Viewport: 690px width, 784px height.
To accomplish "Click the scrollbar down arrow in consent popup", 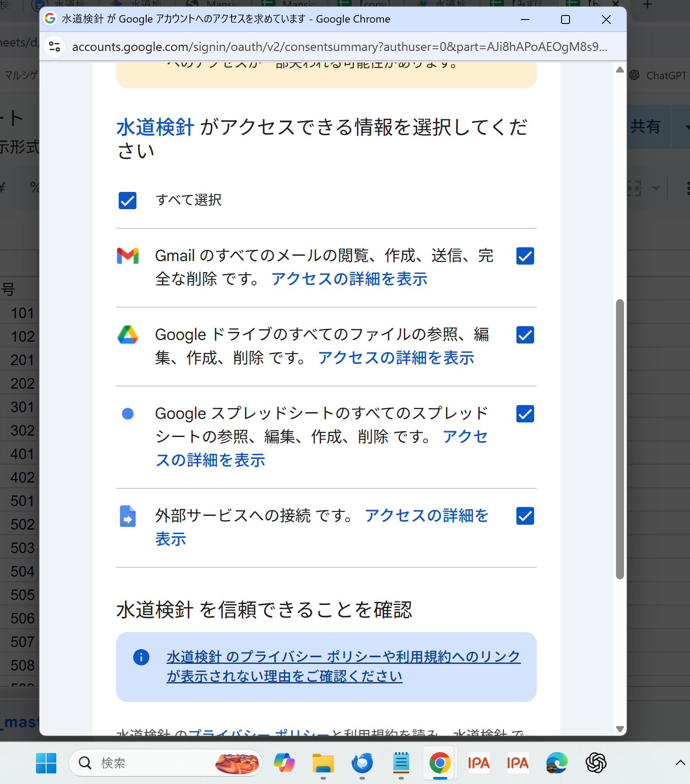I will (620, 729).
